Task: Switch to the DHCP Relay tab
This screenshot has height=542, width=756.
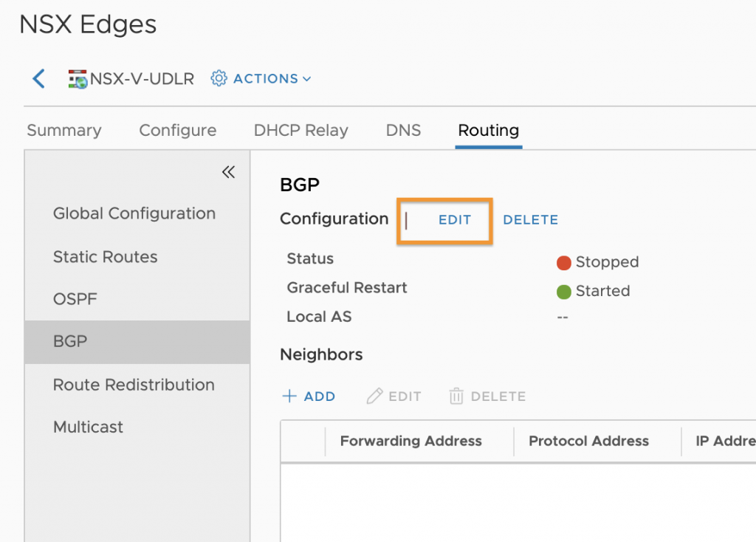Action: point(301,130)
